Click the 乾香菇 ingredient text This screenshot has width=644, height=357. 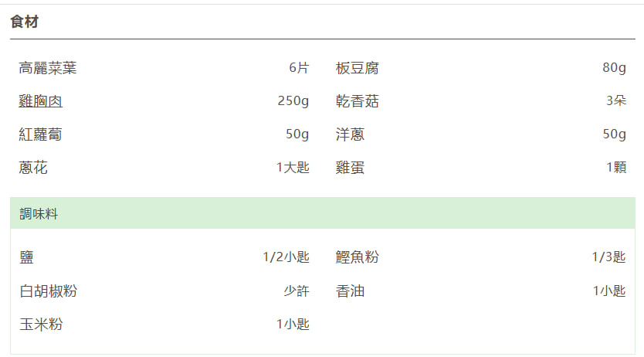[x=358, y=101]
